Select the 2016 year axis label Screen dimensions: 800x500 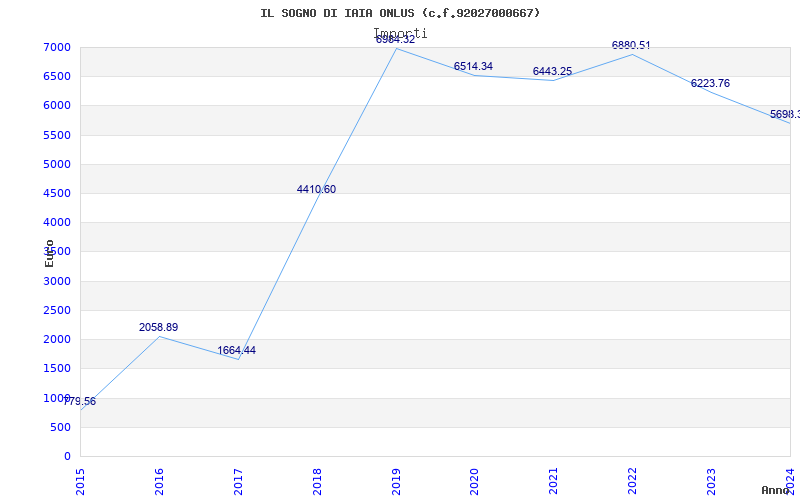point(159,482)
